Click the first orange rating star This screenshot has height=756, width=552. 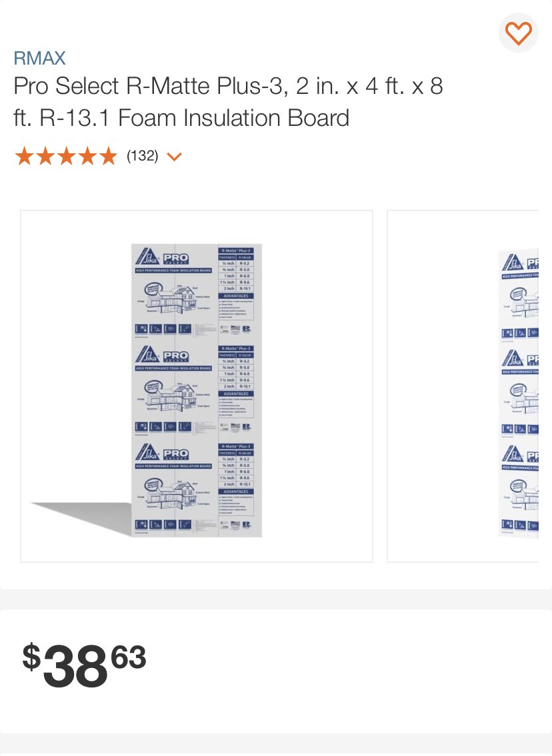(23, 157)
